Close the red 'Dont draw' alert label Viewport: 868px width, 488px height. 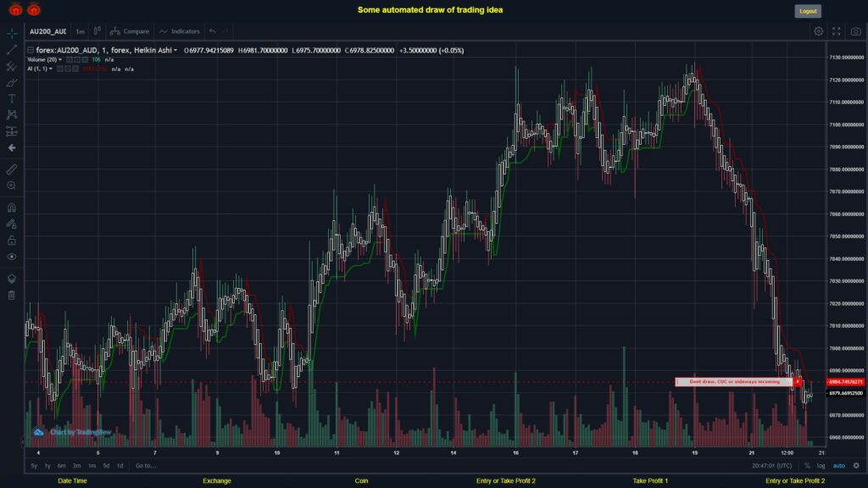(x=798, y=382)
